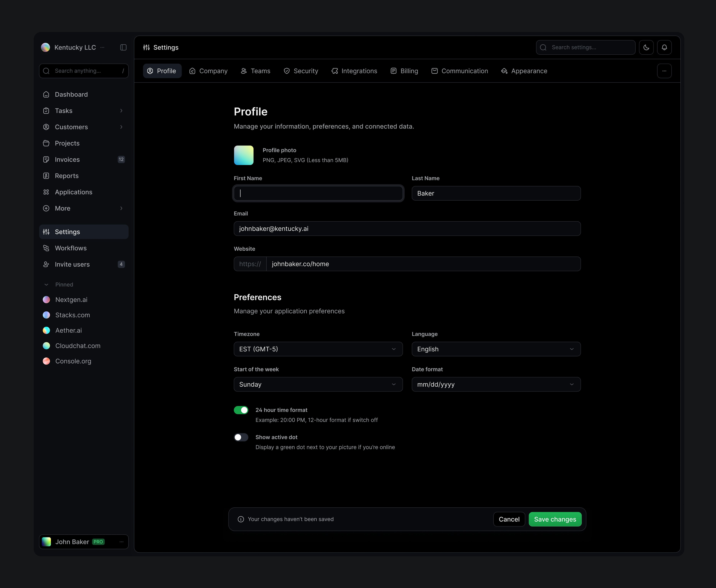Collapse the sidebar panel icon

click(x=123, y=47)
